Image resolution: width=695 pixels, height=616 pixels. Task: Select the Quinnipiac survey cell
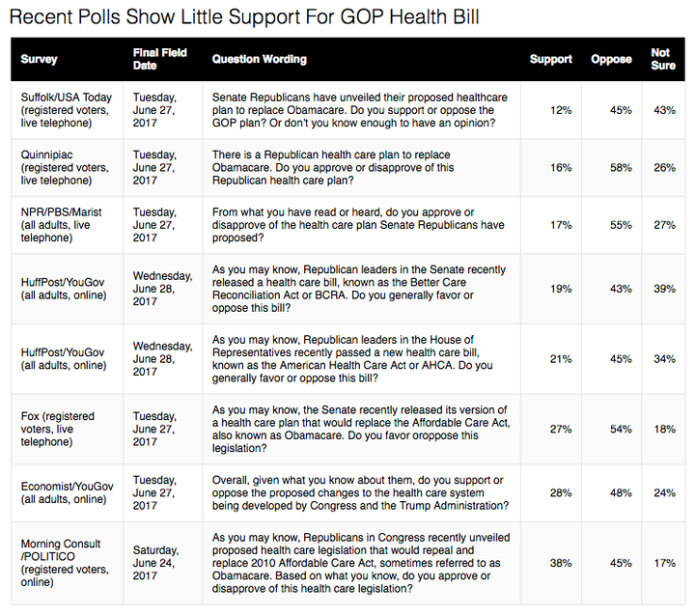pyautogui.click(x=65, y=168)
